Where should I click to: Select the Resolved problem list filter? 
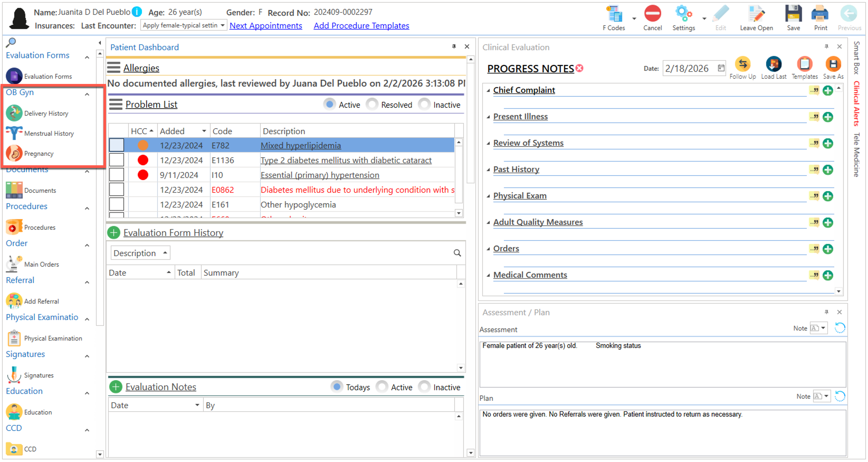click(x=372, y=105)
